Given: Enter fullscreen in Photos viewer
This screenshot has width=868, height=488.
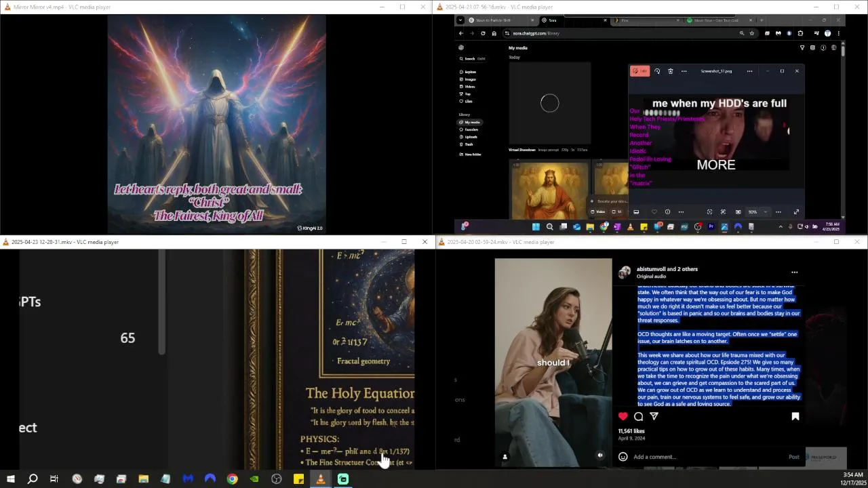Looking at the screenshot, I should click(796, 212).
